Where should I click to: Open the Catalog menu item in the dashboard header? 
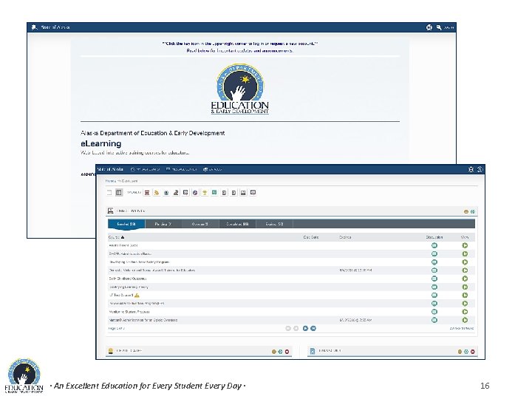click(x=212, y=169)
